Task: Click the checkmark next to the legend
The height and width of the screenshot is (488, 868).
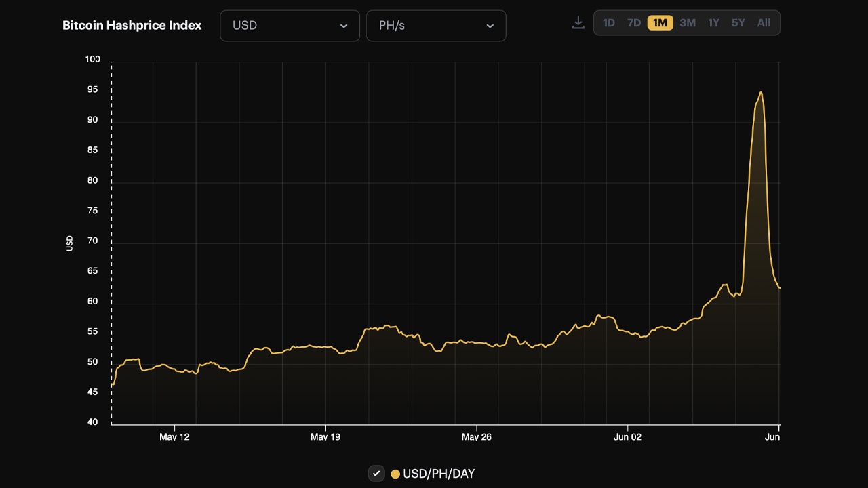Action: point(376,473)
